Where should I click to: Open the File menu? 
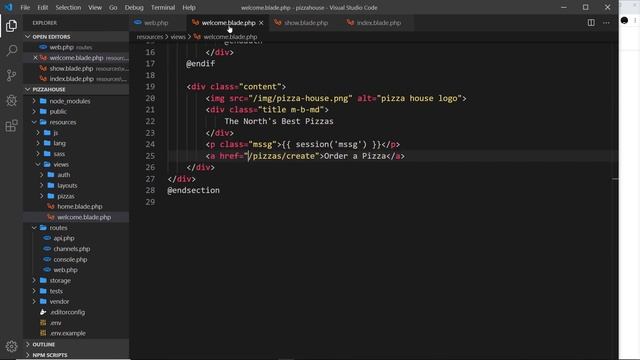pyautogui.click(x=25, y=7)
